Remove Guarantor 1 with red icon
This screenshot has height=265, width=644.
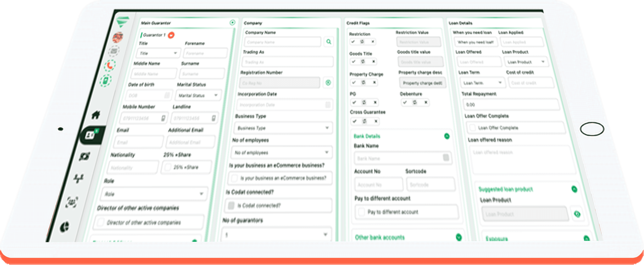tap(171, 35)
